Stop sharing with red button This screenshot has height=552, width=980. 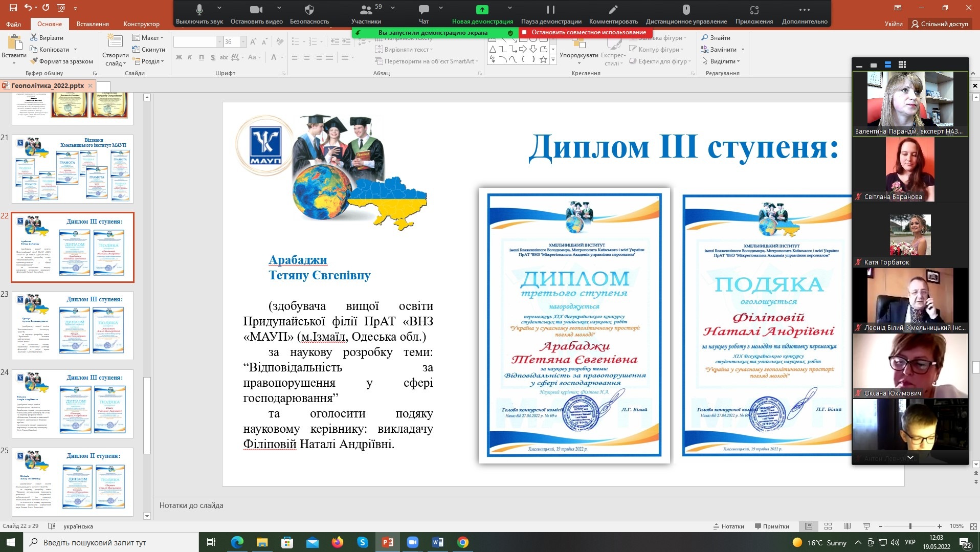pyautogui.click(x=584, y=32)
